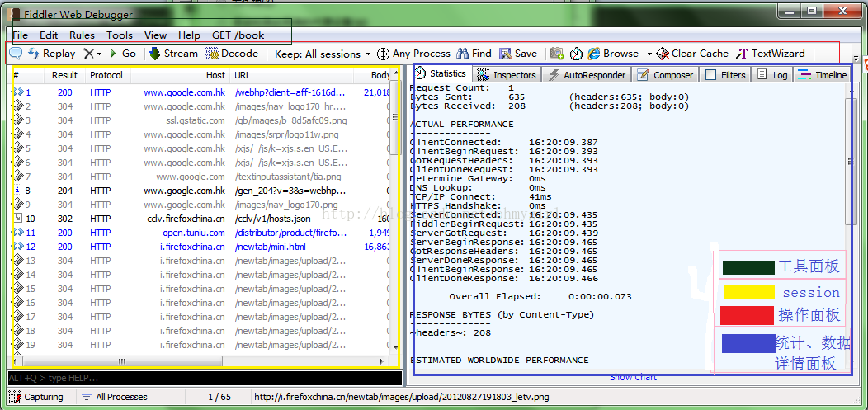Screen dimensions: 868x410
Task: Click the All Processes status filter
Action: point(115,397)
